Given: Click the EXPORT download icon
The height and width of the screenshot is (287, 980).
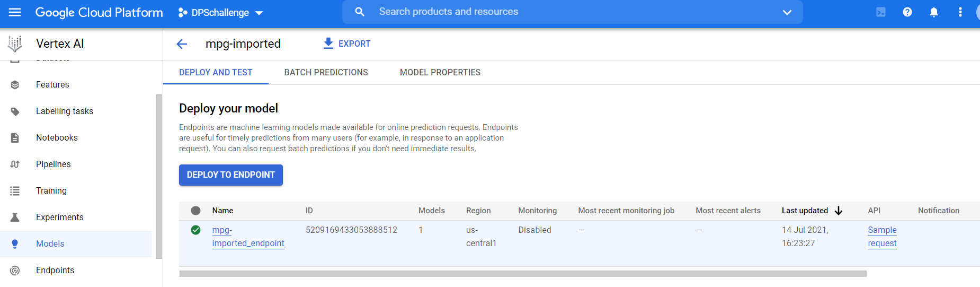Looking at the screenshot, I should [x=328, y=44].
